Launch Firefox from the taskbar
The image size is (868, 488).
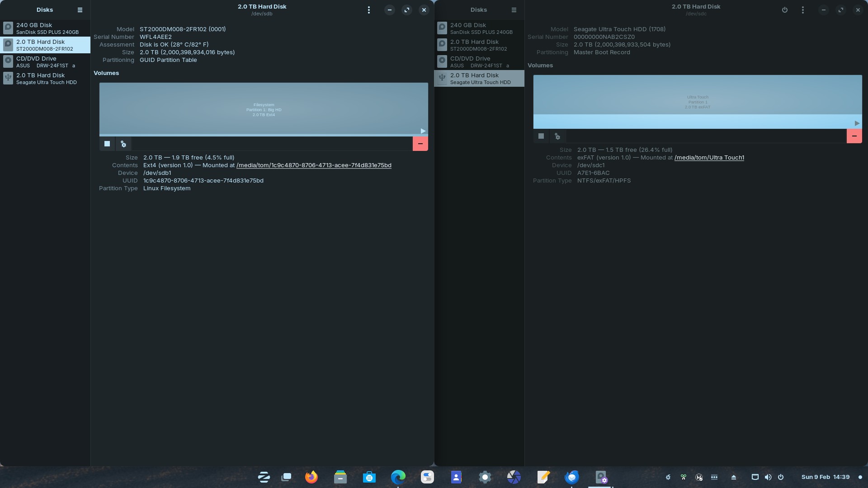311,477
